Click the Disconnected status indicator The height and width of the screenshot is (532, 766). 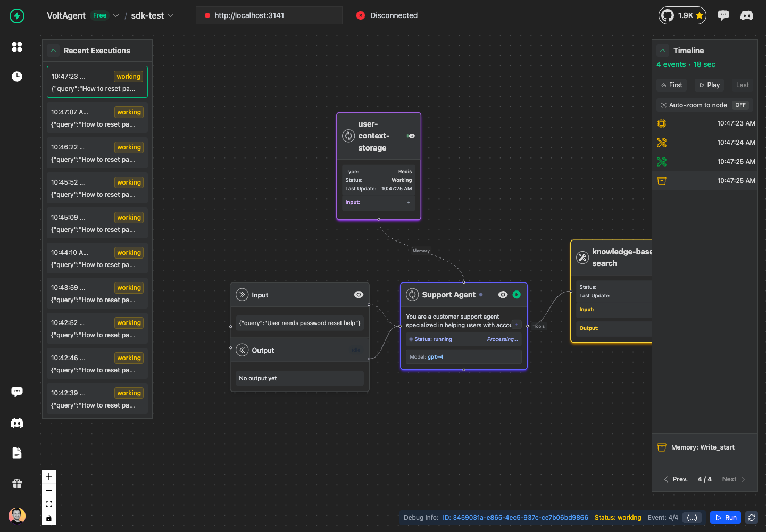click(387, 15)
